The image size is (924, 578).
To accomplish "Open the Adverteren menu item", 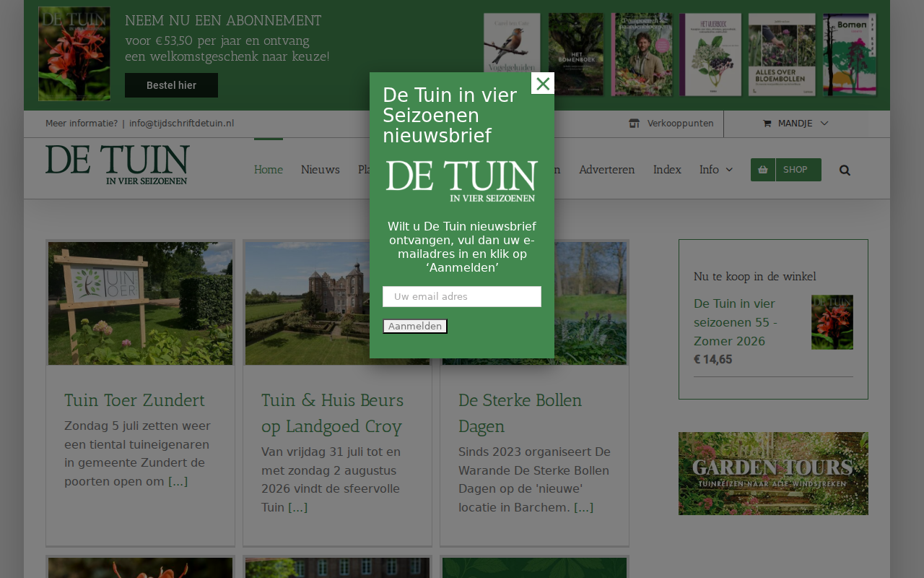I will [607, 170].
